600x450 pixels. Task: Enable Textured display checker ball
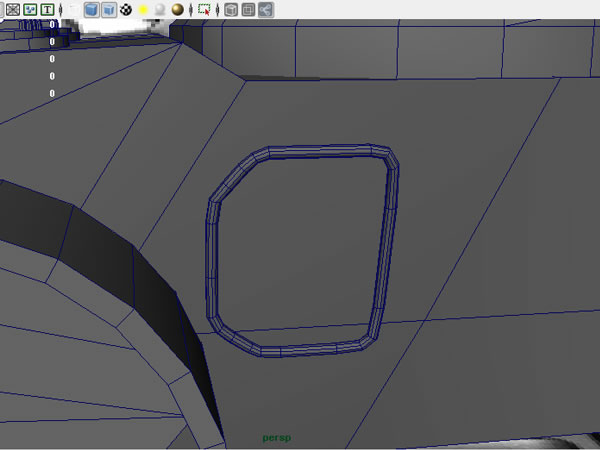pos(126,10)
